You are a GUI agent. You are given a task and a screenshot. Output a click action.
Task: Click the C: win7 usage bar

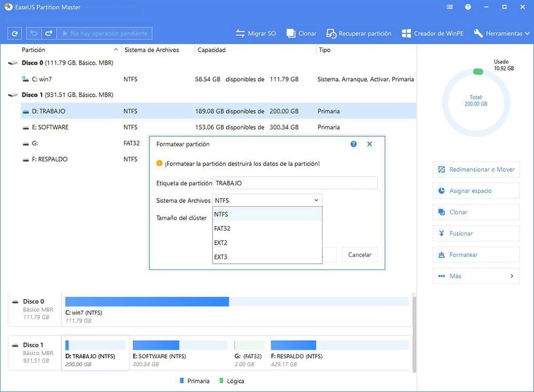(x=237, y=301)
